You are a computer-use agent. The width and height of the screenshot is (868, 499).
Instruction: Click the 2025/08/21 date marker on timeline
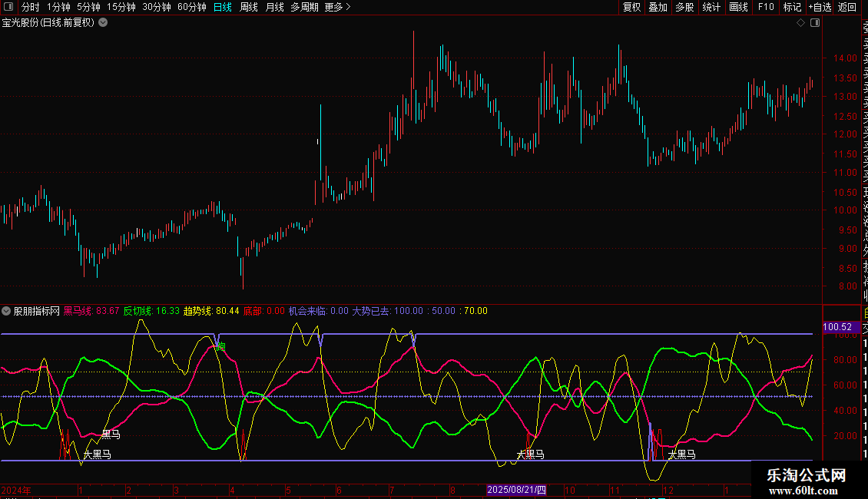pyautogui.click(x=517, y=490)
